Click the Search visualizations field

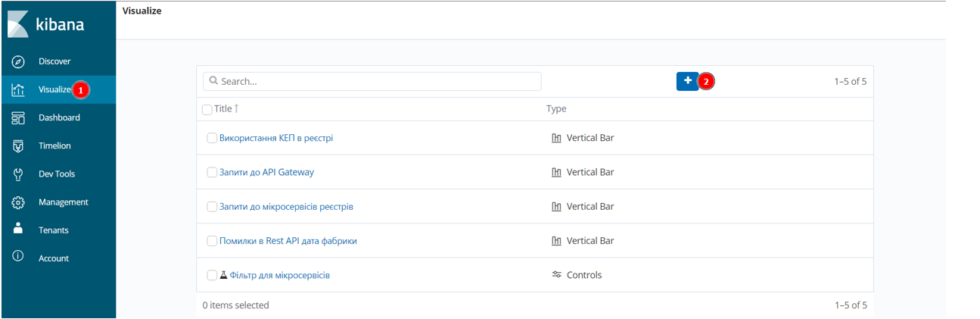pyautogui.click(x=372, y=81)
